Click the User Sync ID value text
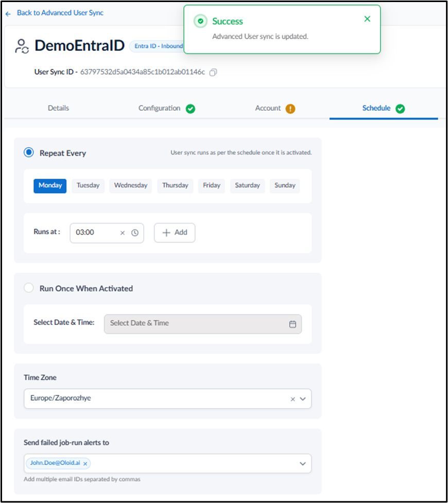 (x=142, y=72)
